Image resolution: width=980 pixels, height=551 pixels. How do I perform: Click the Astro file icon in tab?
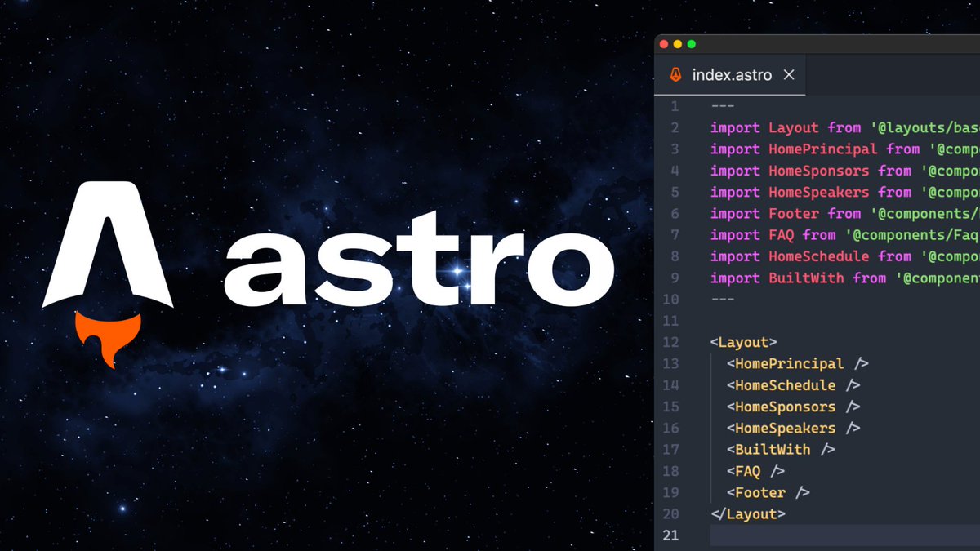point(676,75)
